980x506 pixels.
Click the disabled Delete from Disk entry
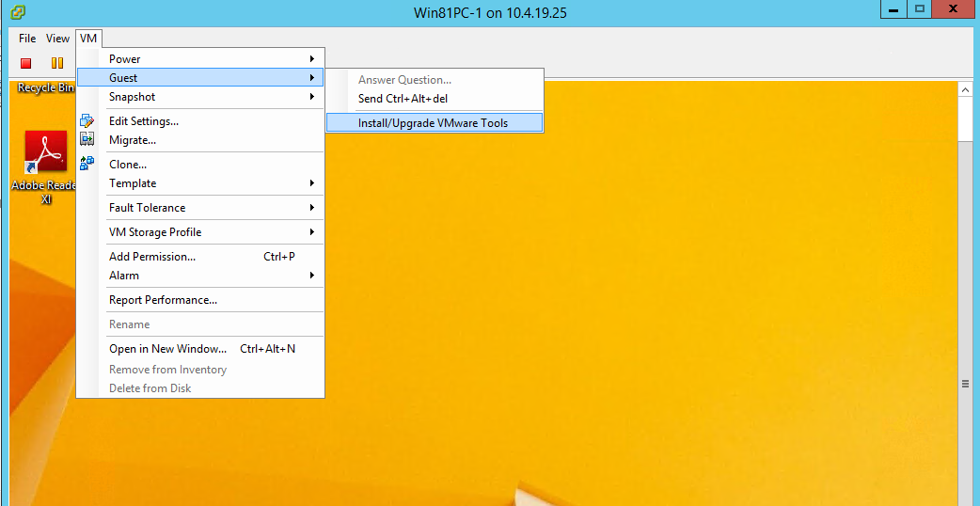(x=200, y=387)
